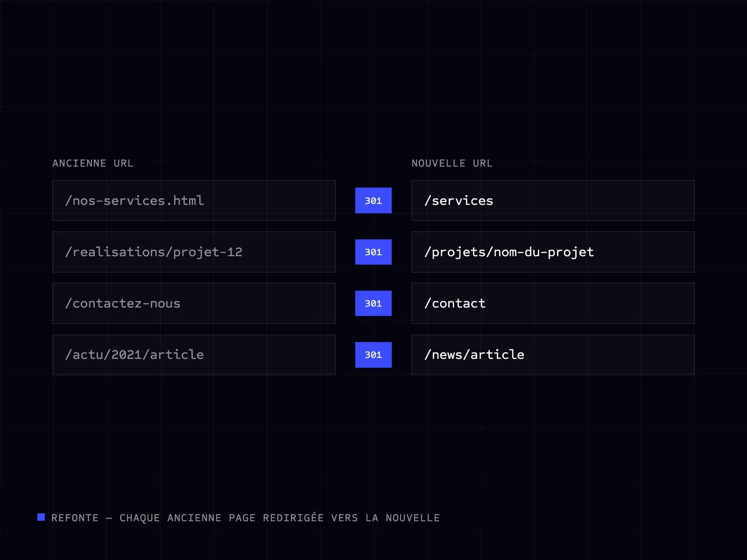747x560 pixels.
Task: Select the /contact new URL entry
Action: coord(553,303)
